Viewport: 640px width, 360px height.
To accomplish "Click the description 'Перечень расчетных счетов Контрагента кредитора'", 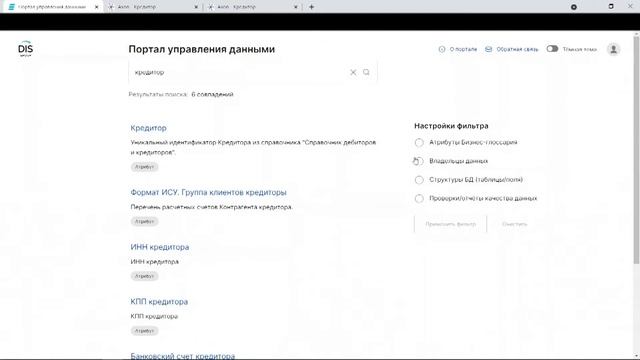I will [x=211, y=207].
